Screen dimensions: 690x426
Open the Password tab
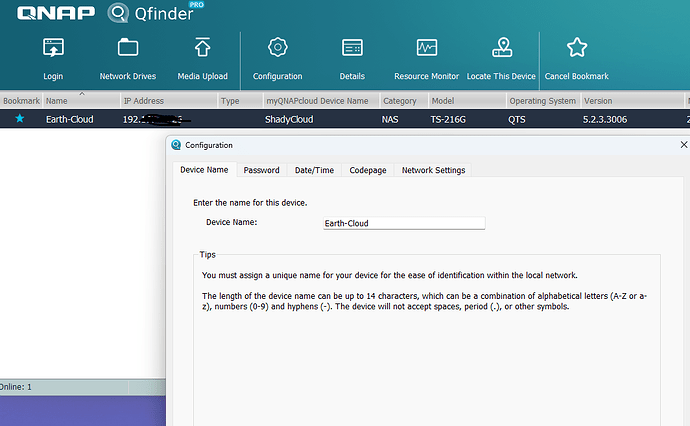261,170
